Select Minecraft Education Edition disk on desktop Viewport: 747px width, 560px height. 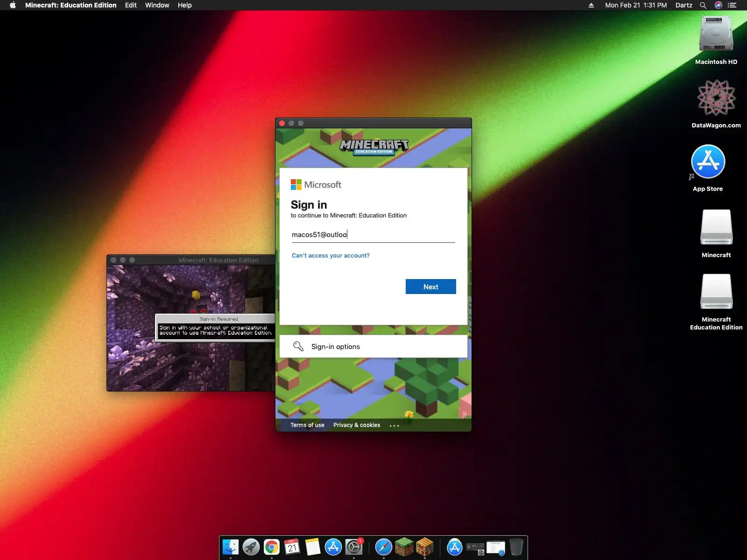click(x=716, y=292)
